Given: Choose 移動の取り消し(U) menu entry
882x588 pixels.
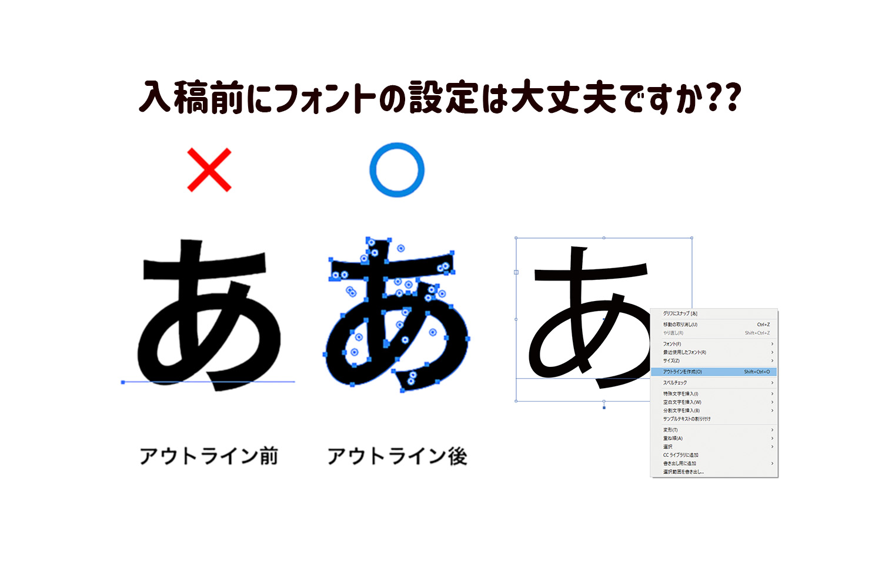Looking at the screenshot, I should pos(714,325).
